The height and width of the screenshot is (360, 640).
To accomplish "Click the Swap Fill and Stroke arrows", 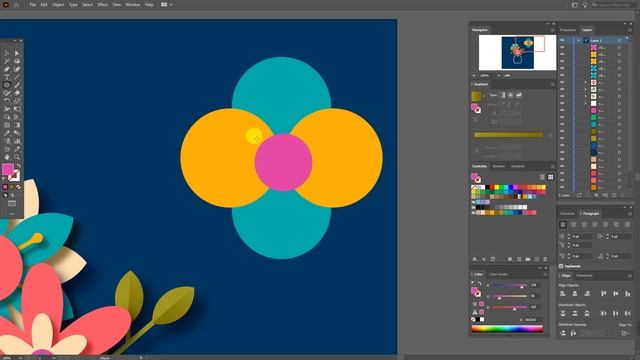I will [x=18, y=166].
